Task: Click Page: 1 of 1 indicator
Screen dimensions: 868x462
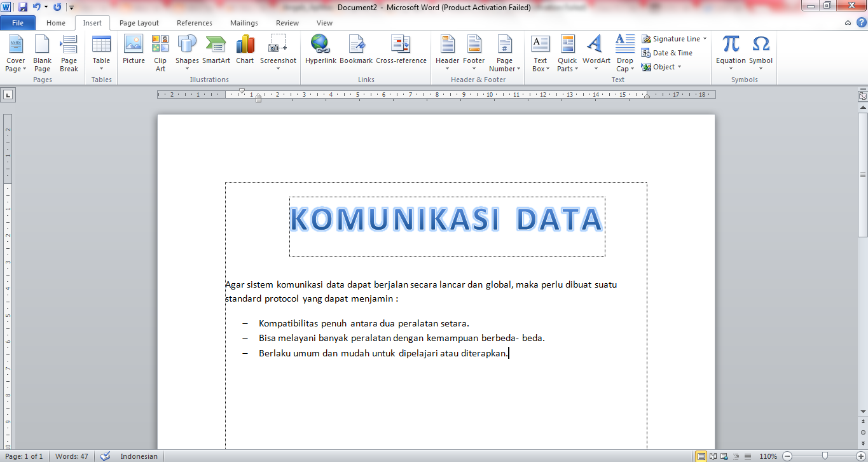Action: click(24, 456)
